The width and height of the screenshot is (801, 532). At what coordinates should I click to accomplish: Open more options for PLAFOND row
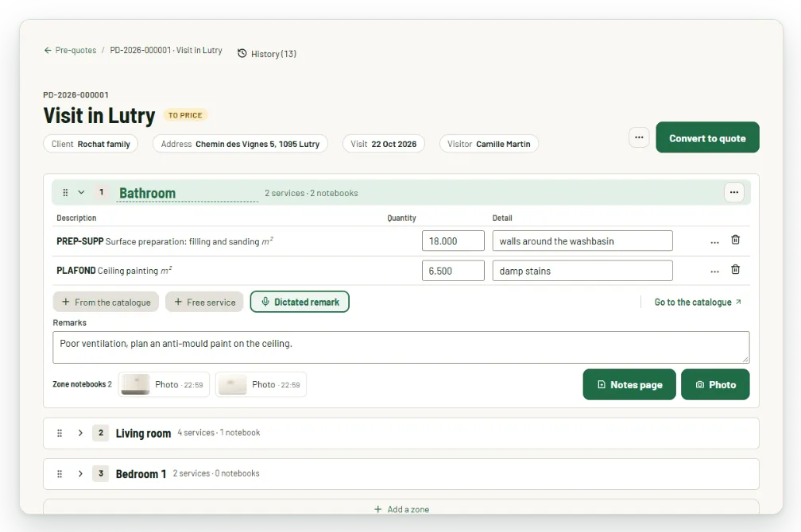[714, 272]
